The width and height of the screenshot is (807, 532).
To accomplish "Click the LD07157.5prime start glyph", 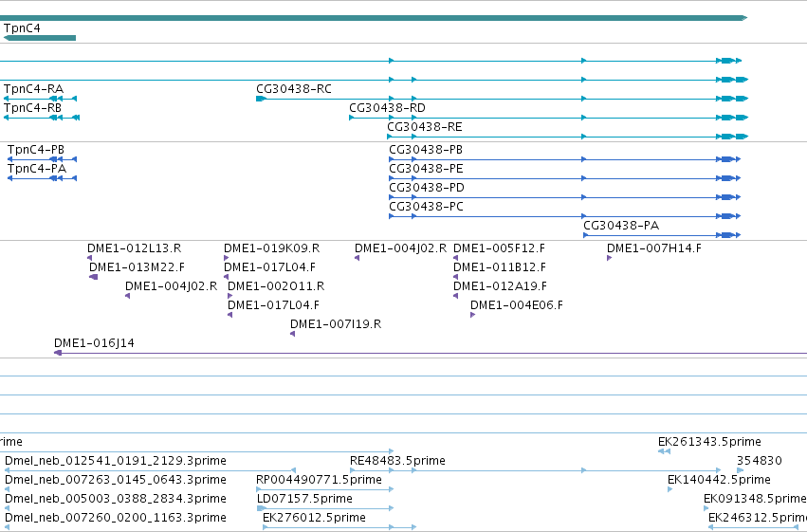I will click(x=261, y=508).
